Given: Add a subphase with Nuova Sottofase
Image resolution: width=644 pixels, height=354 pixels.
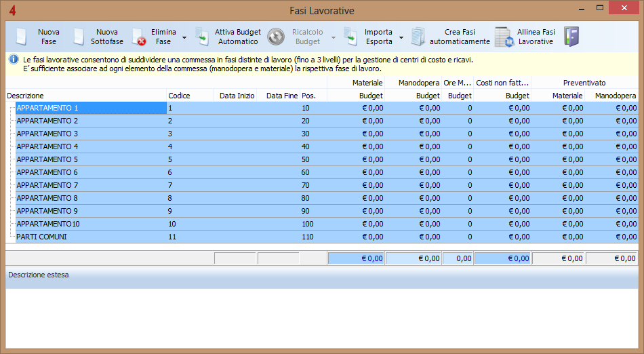Looking at the screenshot, I should 107,37.
